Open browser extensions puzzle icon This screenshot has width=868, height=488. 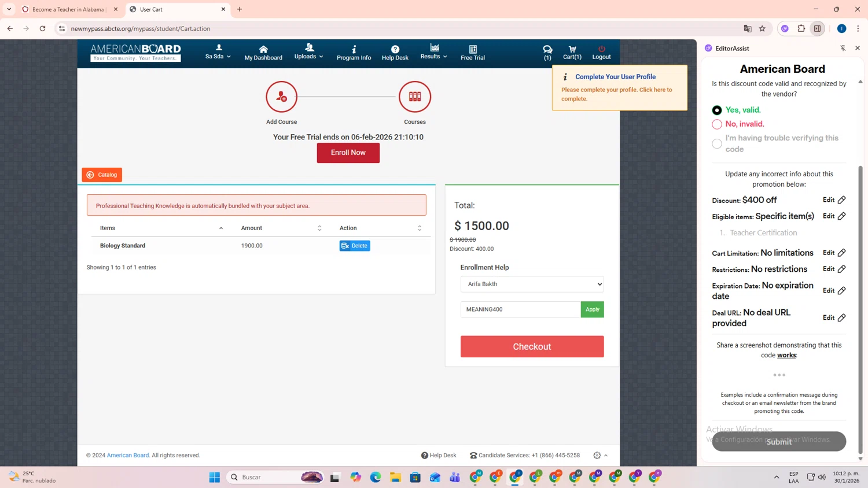pyautogui.click(x=801, y=28)
